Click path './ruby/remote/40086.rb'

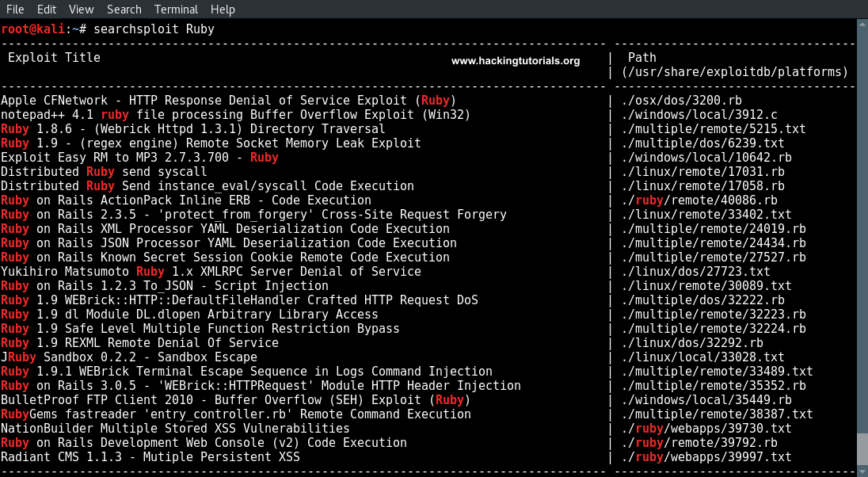pyautogui.click(x=699, y=200)
